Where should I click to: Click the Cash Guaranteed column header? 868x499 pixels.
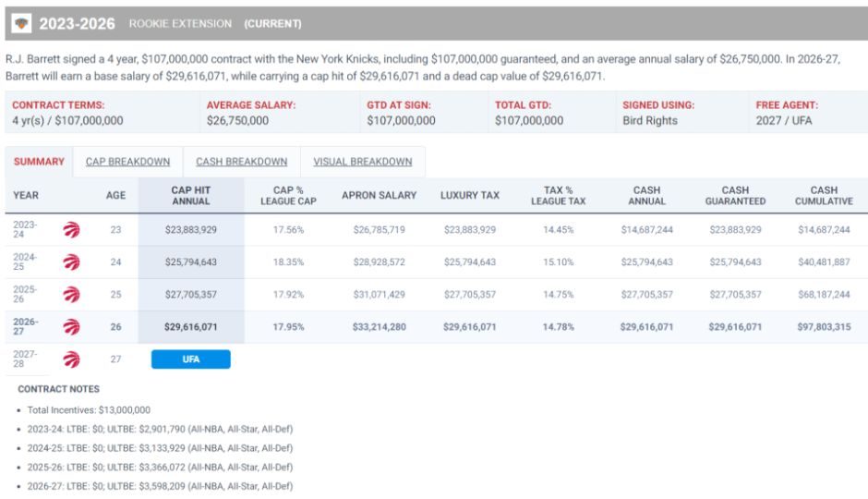point(735,196)
